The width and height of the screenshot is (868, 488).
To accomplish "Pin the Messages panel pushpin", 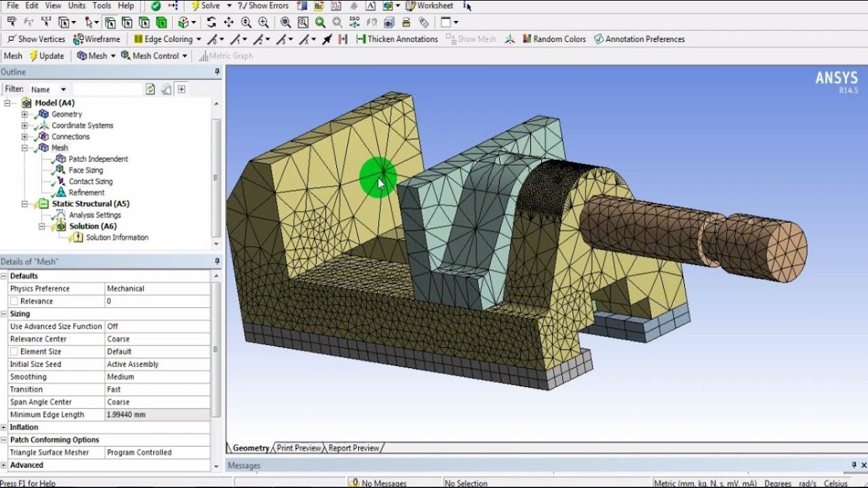I will tap(854, 465).
